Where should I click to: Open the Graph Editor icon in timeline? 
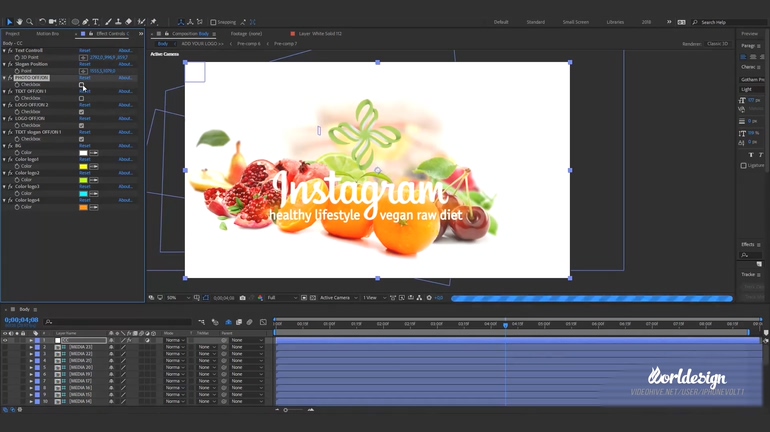coord(263,322)
